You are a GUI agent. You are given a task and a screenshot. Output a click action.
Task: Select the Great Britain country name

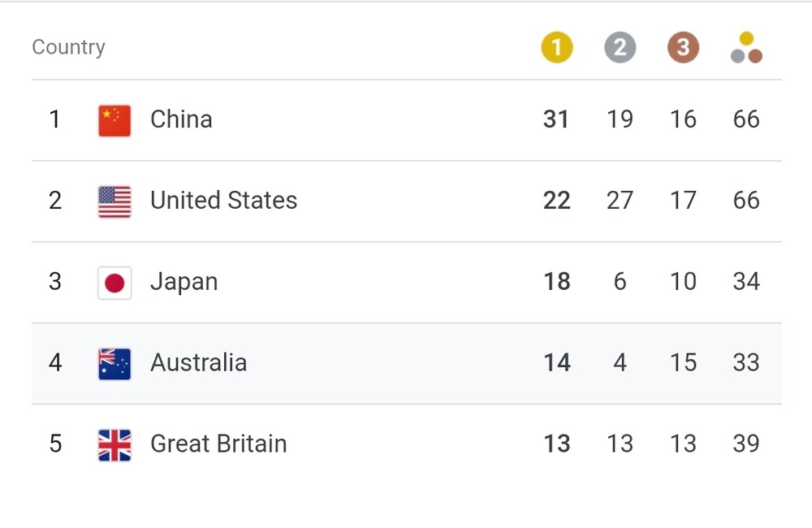[x=218, y=444]
